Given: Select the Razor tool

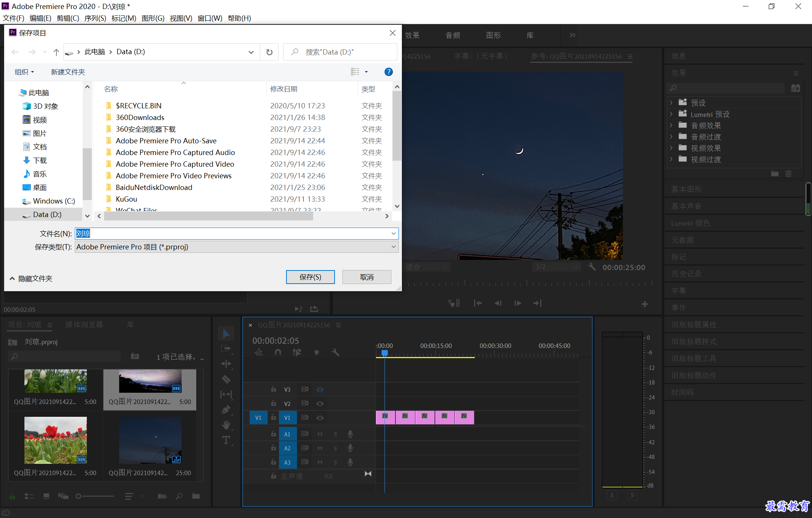Looking at the screenshot, I should pyautogui.click(x=226, y=379).
